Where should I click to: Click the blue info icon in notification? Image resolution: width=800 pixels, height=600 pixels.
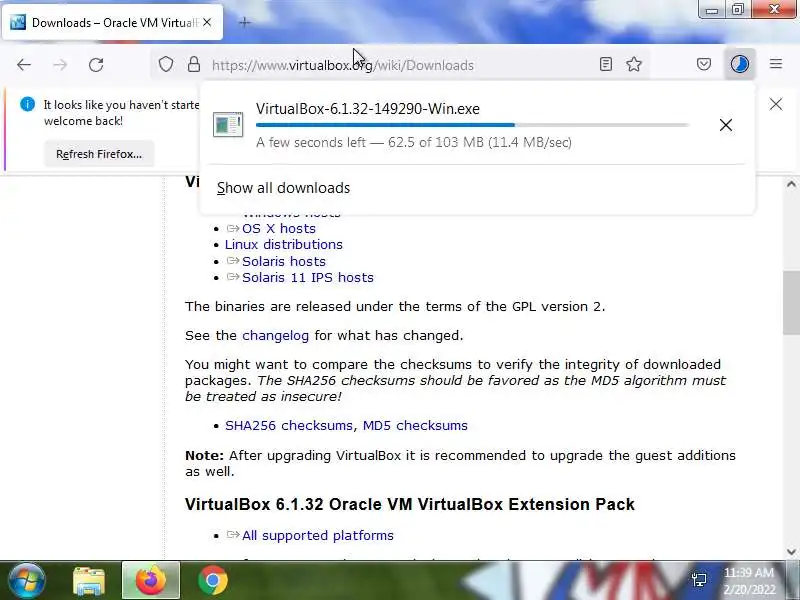point(28,104)
